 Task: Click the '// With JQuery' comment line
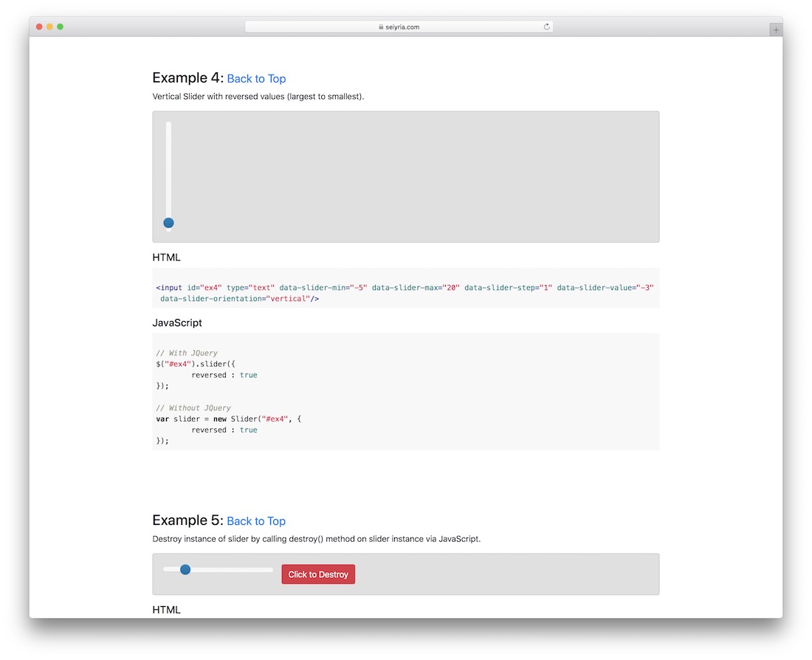[x=187, y=353]
